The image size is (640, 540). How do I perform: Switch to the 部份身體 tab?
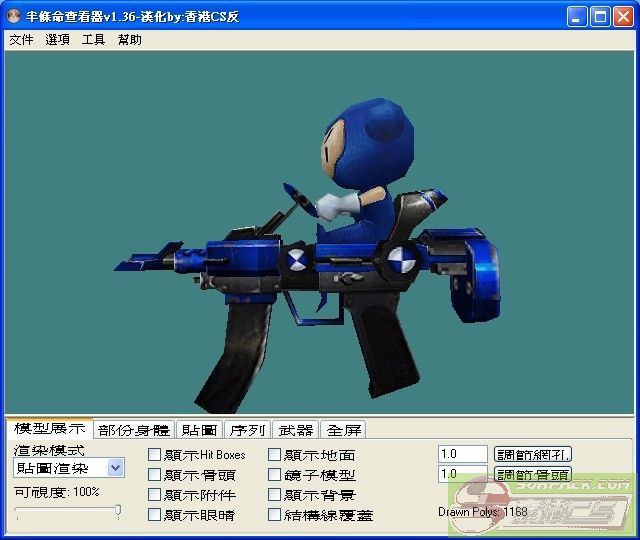[x=134, y=430]
